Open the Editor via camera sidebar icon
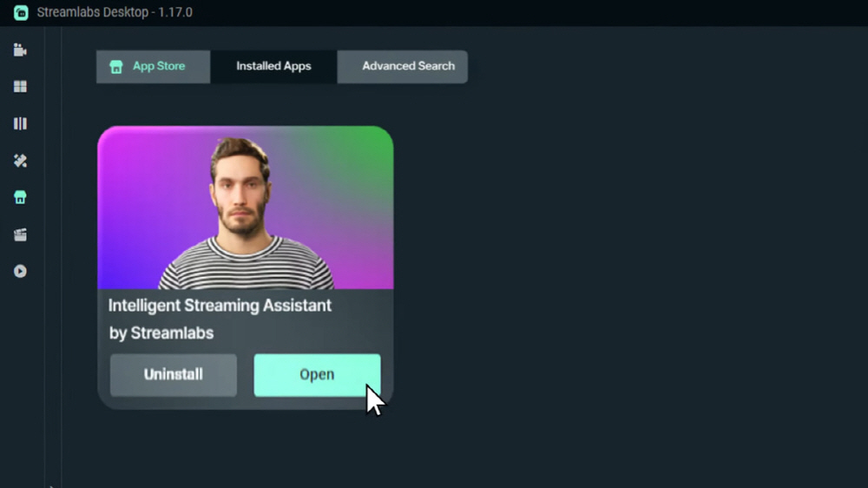Screen dimensions: 868x488 [20, 49]
